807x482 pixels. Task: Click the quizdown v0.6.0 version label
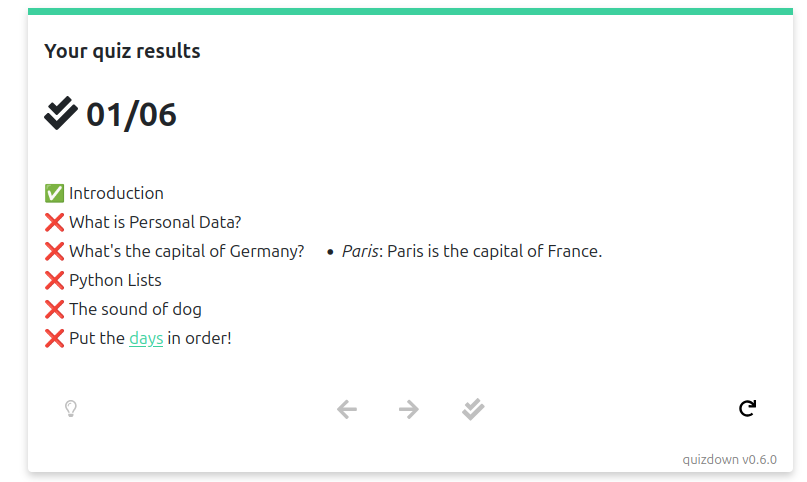click(729, 459)
